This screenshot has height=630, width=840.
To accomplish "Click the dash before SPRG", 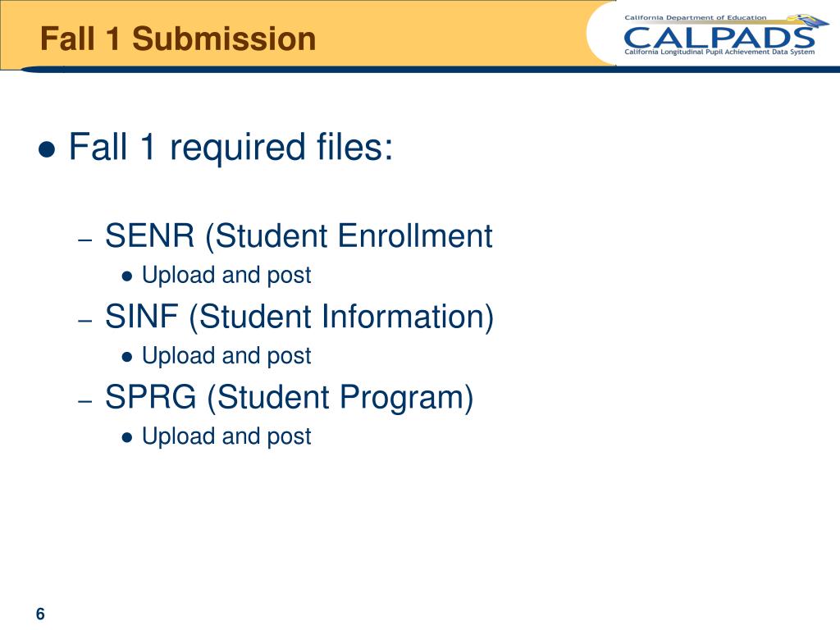I will 85,401.
